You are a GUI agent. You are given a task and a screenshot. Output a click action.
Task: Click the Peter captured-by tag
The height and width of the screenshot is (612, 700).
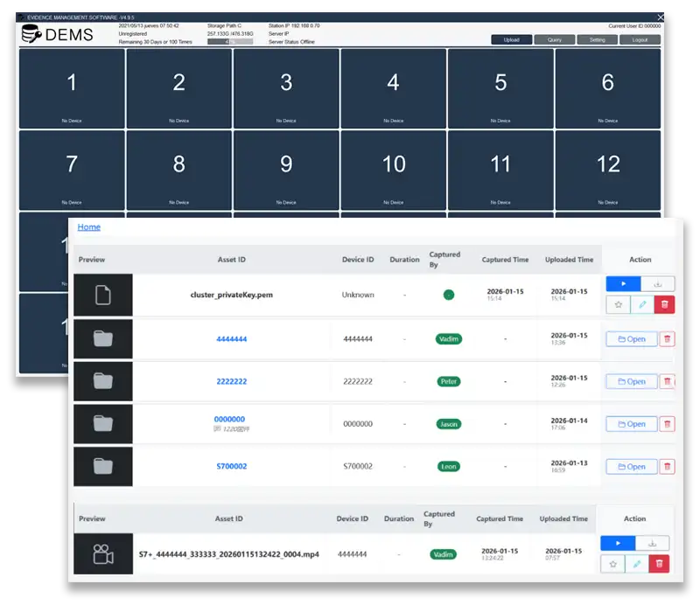449,381
